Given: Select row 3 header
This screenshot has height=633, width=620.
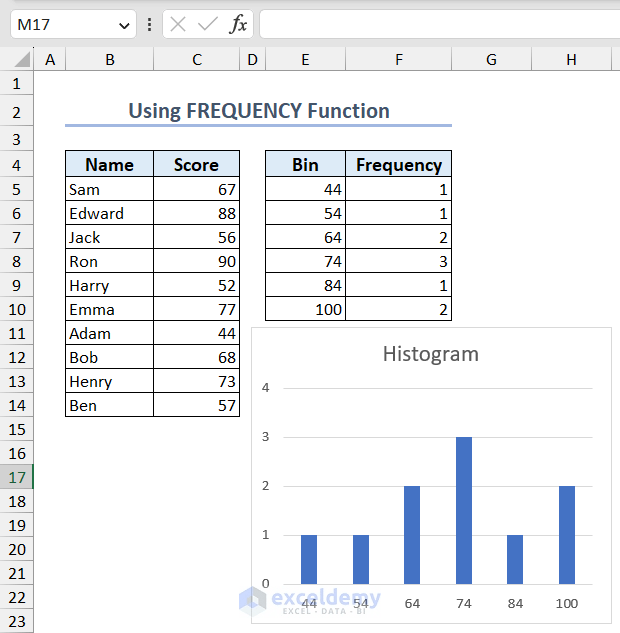Looking at the screenshot, I should [x=17, y=139].
